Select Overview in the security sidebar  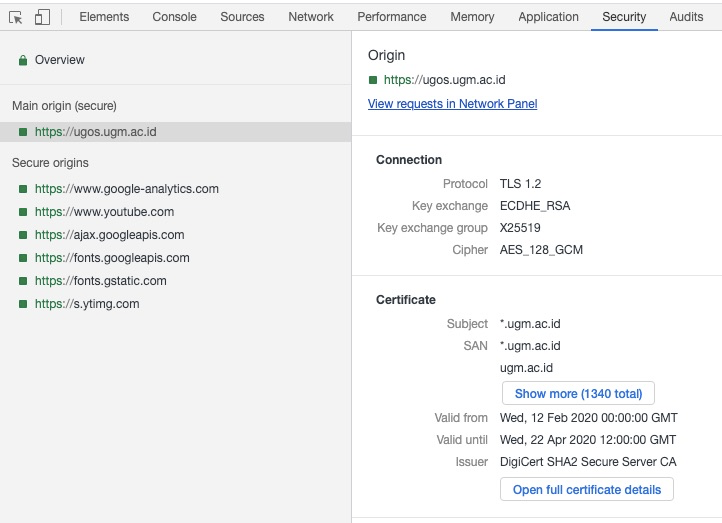[x=60, y=60]
